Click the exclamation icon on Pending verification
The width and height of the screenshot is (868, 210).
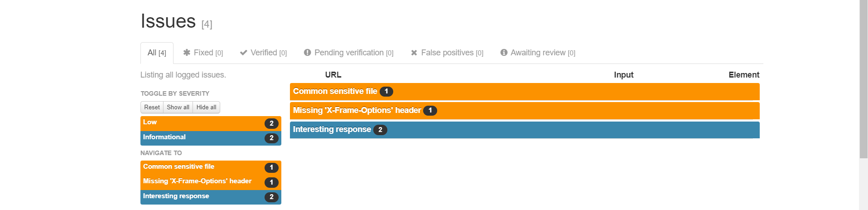pos(308,53)
